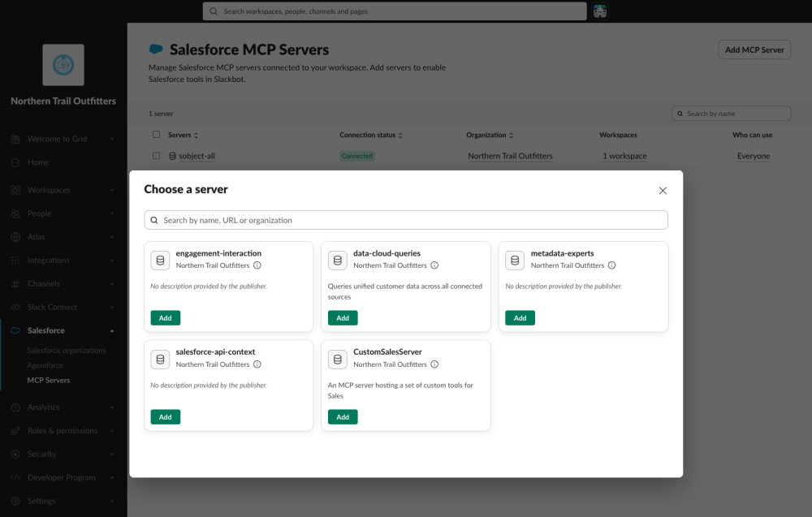Open Home in the sidebar
The width and height of the screenshot is (812, 517).
(38, 162)
